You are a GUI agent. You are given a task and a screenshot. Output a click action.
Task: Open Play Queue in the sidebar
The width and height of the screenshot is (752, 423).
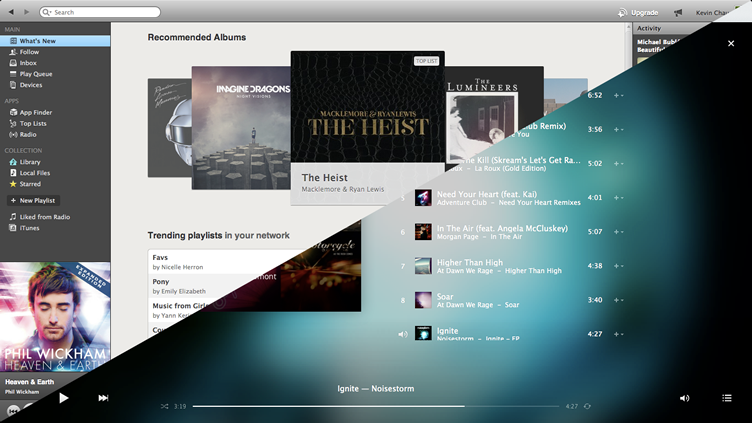tap(35, 74)
